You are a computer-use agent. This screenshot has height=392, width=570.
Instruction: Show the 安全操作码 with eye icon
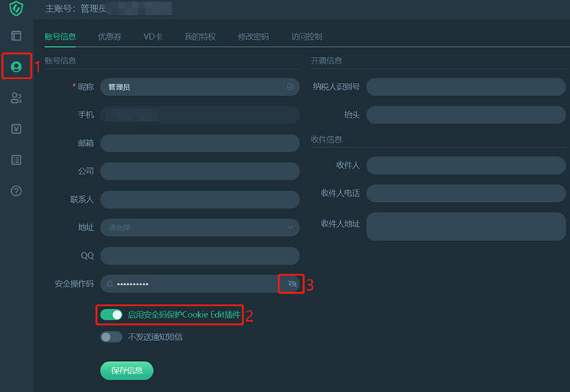(x=292, y=284)
